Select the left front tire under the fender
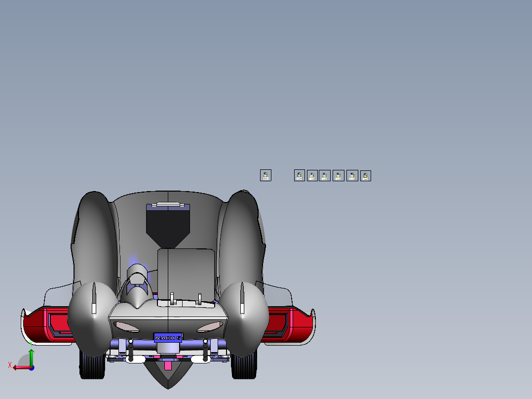Screen dimensions: 532x399 pyautogui.click(x=92, y=366)
